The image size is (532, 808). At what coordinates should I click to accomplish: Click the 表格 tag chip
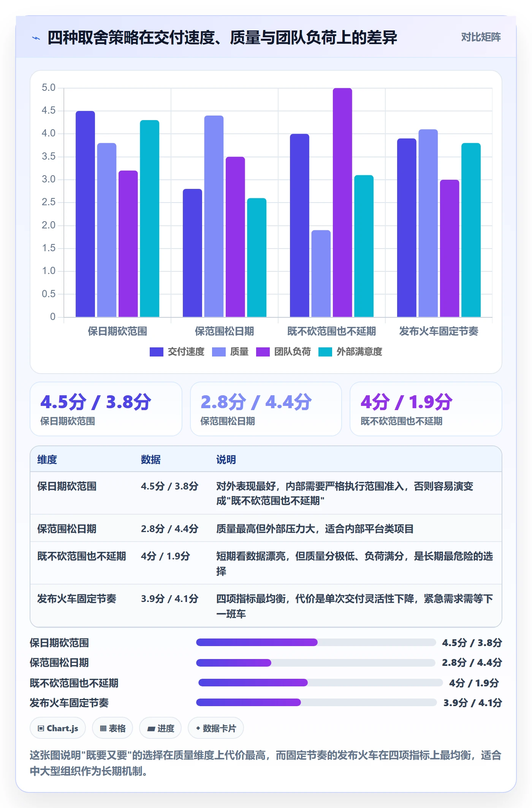(x=112, y=728)
